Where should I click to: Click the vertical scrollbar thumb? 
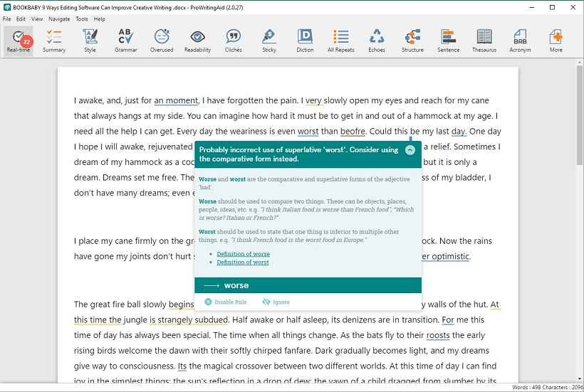coord(580,115)
